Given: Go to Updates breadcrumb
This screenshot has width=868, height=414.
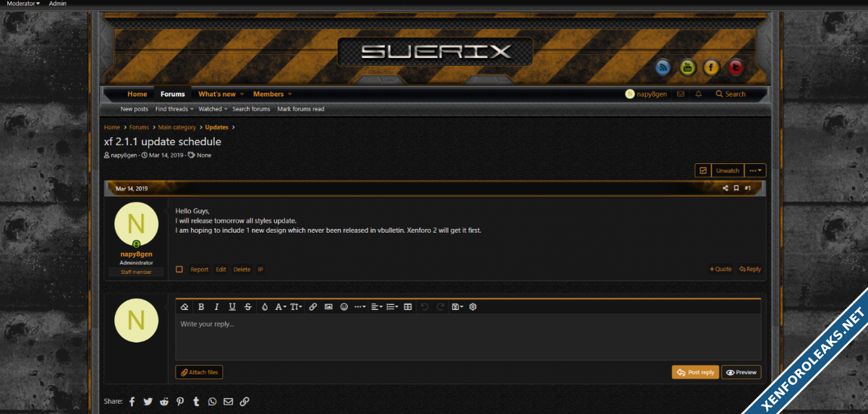Looking at the screenshot, I should click(x=217, y=127).
